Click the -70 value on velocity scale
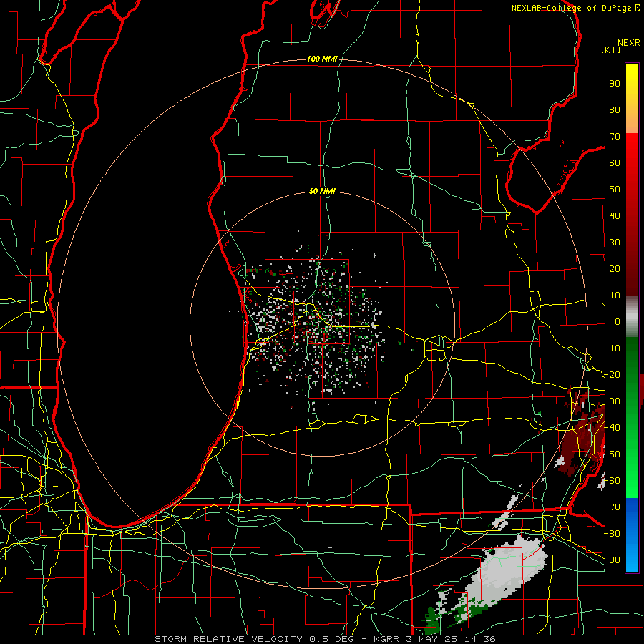644x644 pixels. click(612, 507)
